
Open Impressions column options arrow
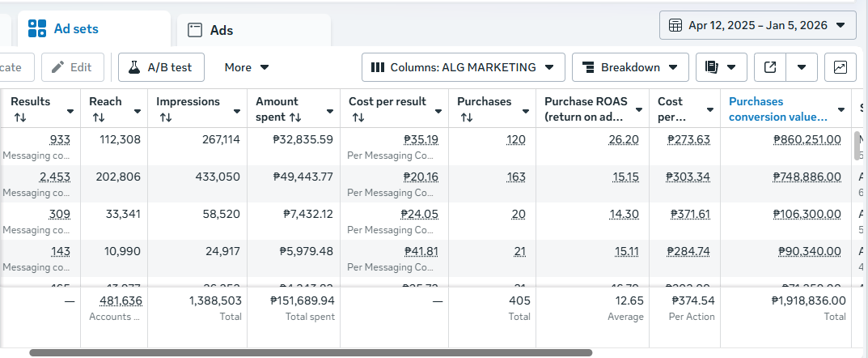[x=237, y=111]
